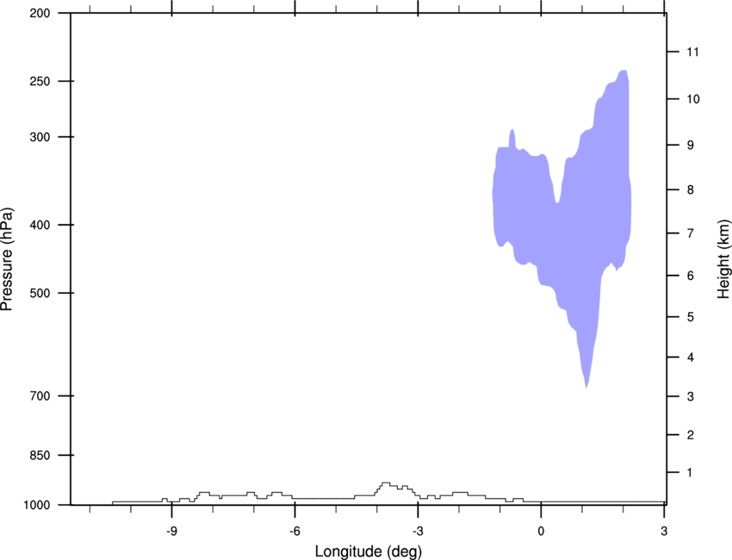Click the 7 km height label

[691, 233]
